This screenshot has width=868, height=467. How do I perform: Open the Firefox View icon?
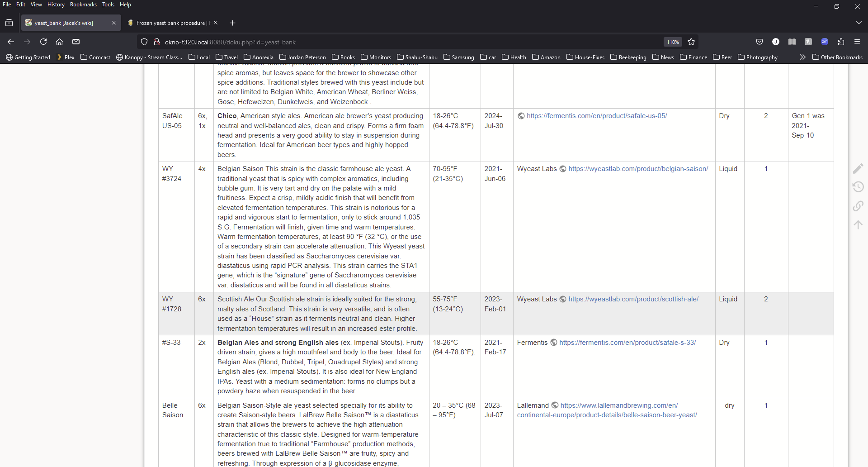pos(9,23)
